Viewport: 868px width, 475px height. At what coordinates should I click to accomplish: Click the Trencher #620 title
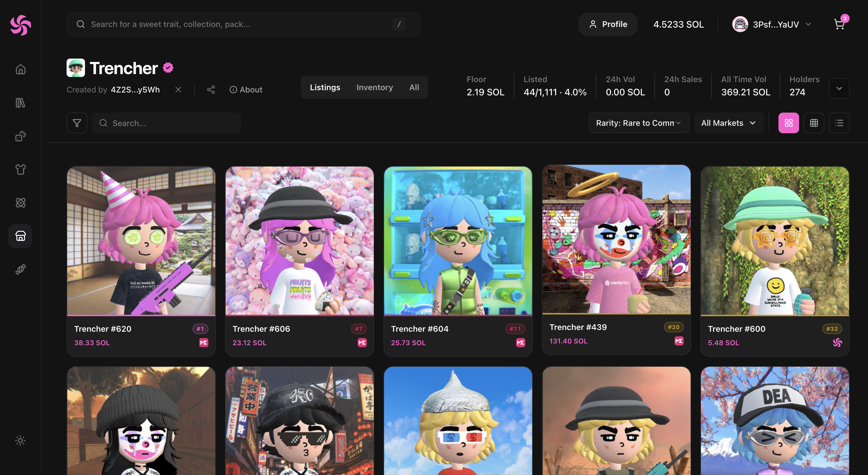(103, 329)
